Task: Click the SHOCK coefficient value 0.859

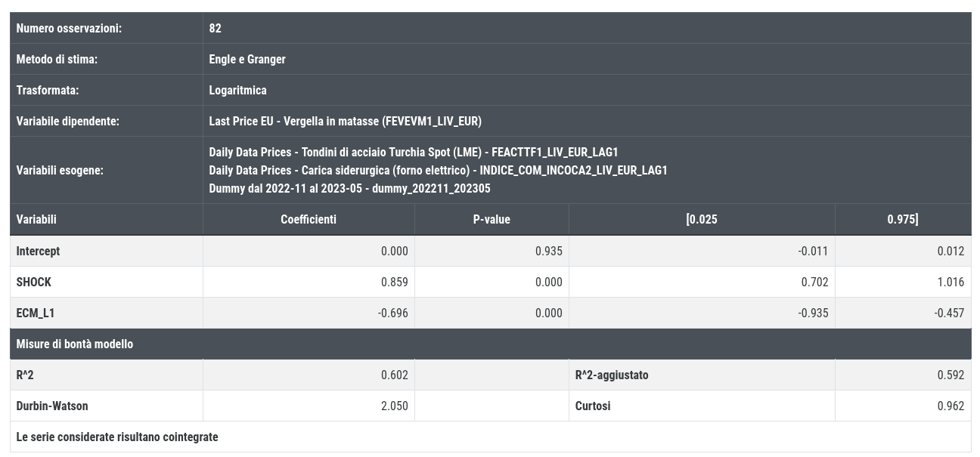Action: (x=395, y=282)
